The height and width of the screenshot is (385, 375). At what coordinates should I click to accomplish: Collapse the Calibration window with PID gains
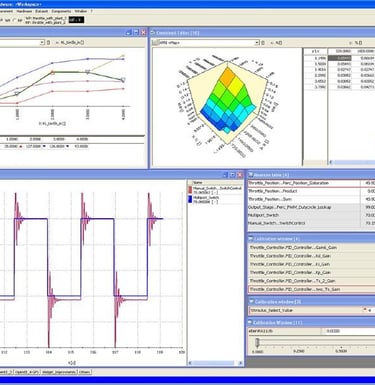tap(251, 239)
